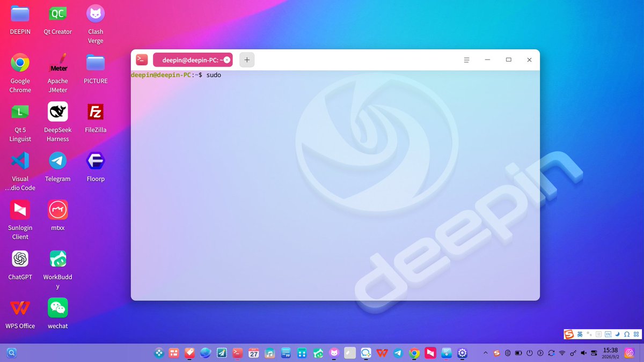Screen dimensions: 644x362
Task: Open the calendar dock icon showing 27
Action: [x=254, y=353]
